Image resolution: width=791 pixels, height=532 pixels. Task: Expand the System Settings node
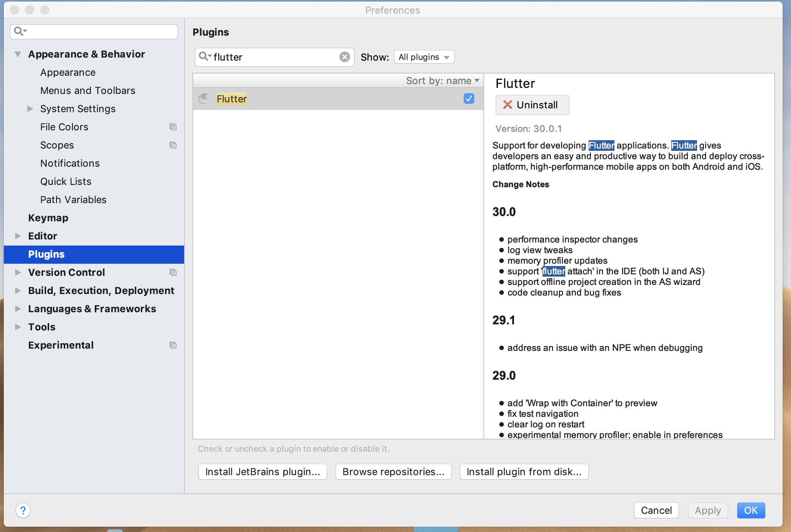tap(30, 109)
